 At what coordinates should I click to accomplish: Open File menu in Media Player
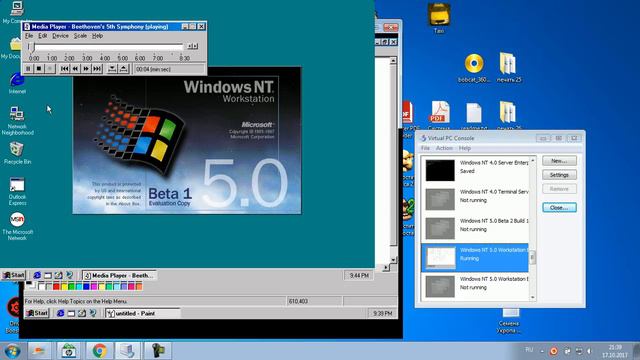(29, 36)
